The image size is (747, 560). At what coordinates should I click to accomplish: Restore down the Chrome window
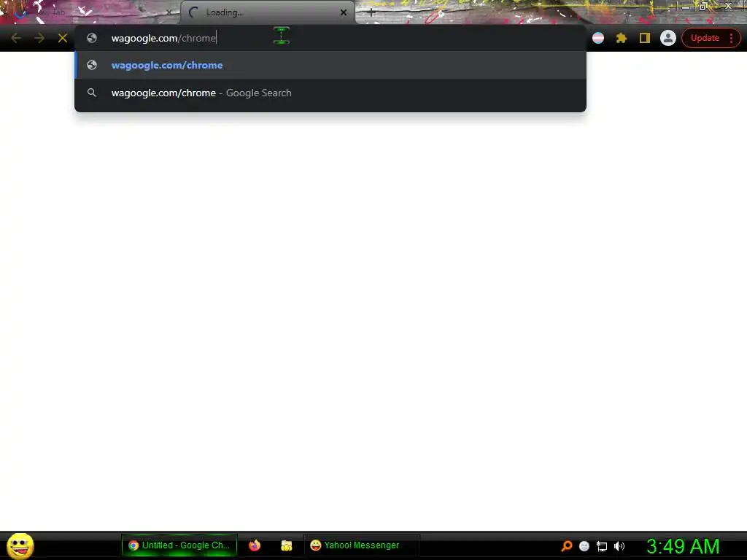point(703,6)
